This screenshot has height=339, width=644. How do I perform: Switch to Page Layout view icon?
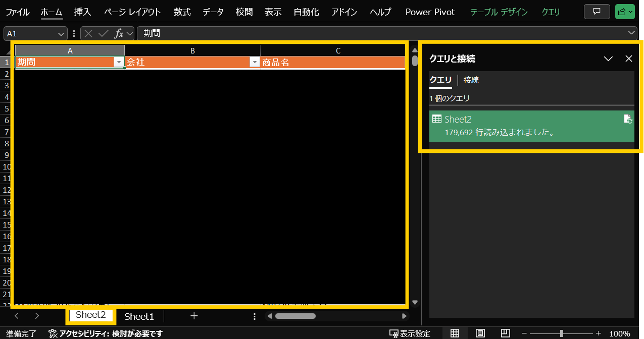(480, 333)
